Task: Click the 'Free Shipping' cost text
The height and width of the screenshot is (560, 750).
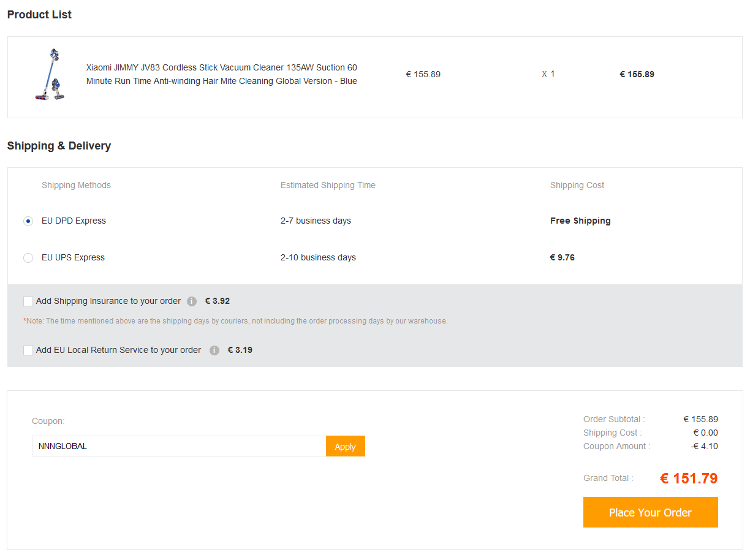Action: (580, 221)
